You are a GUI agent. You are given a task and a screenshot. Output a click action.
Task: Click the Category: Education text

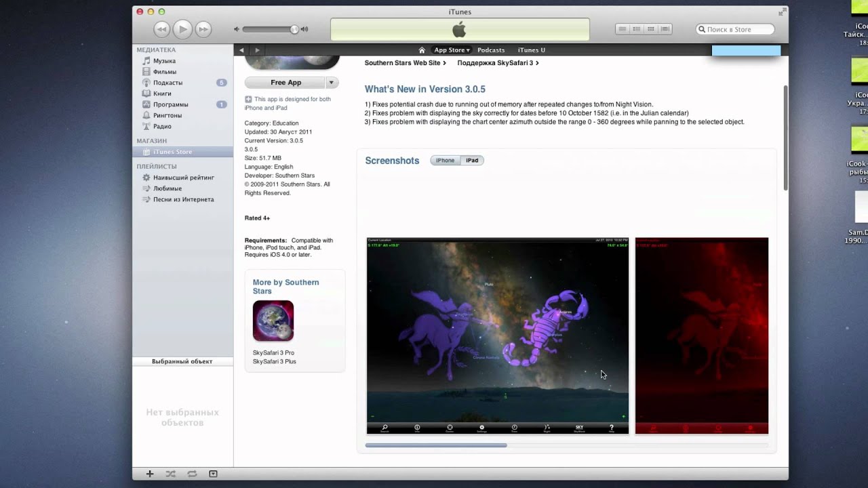271,123
